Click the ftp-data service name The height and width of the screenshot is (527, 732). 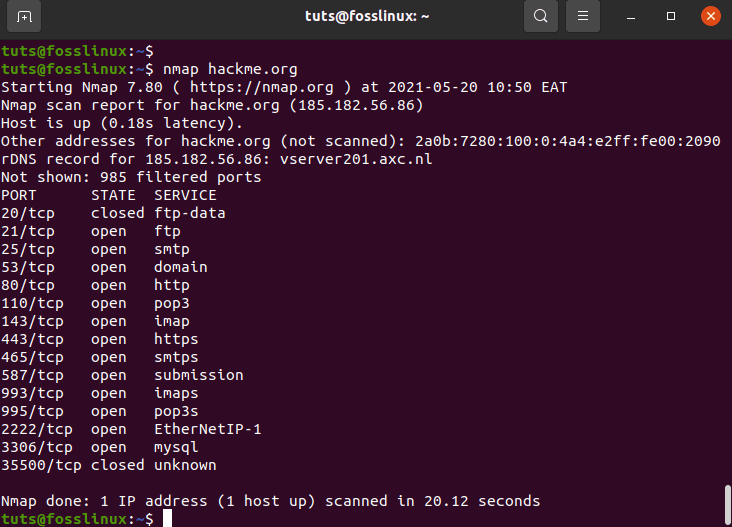(190, 213)
